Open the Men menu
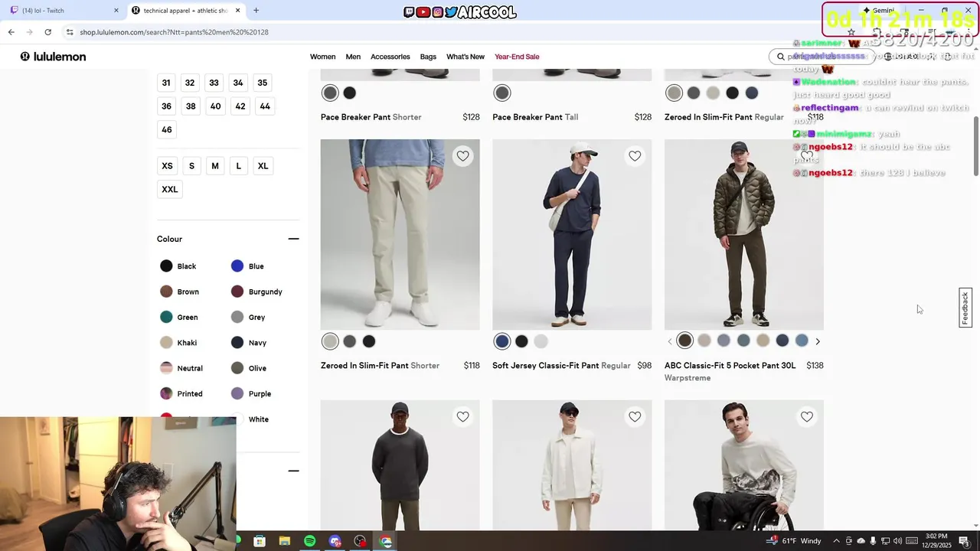 click(x=353, y=57)
